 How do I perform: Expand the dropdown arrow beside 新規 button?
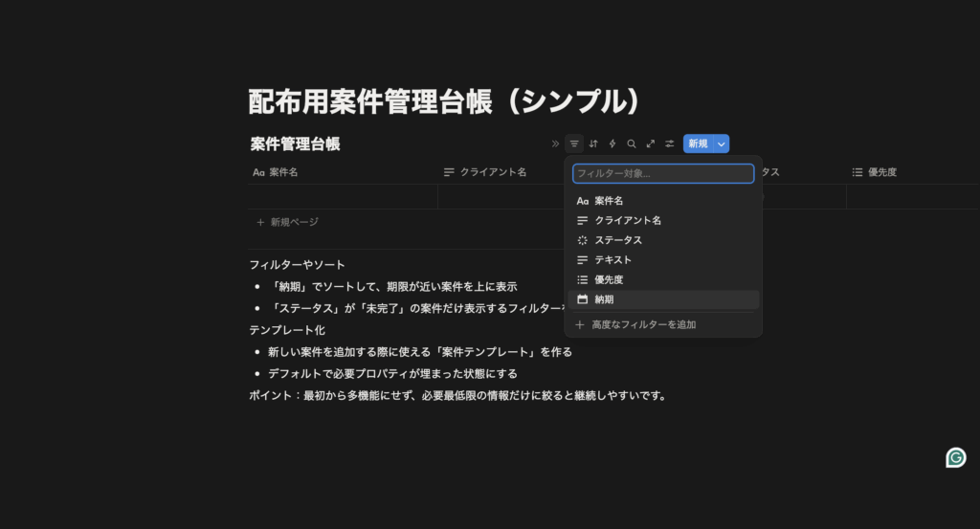[x=722, y=143]
